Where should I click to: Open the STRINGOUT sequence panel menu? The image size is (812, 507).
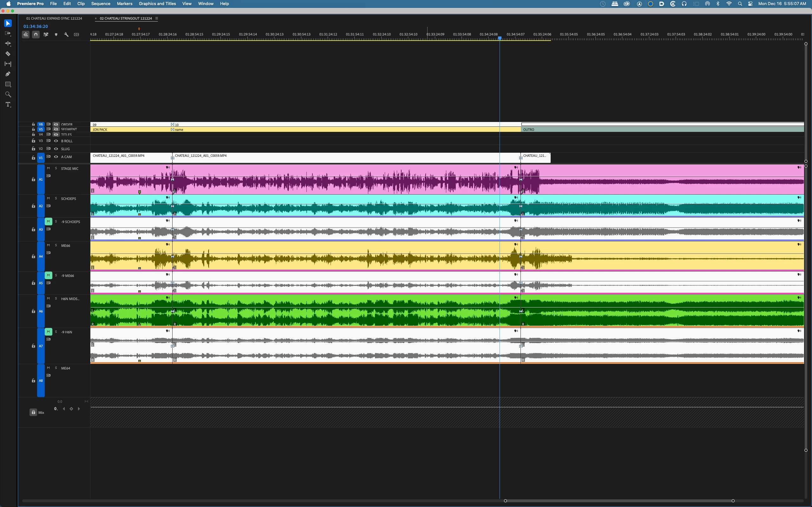tap(157, 18)
